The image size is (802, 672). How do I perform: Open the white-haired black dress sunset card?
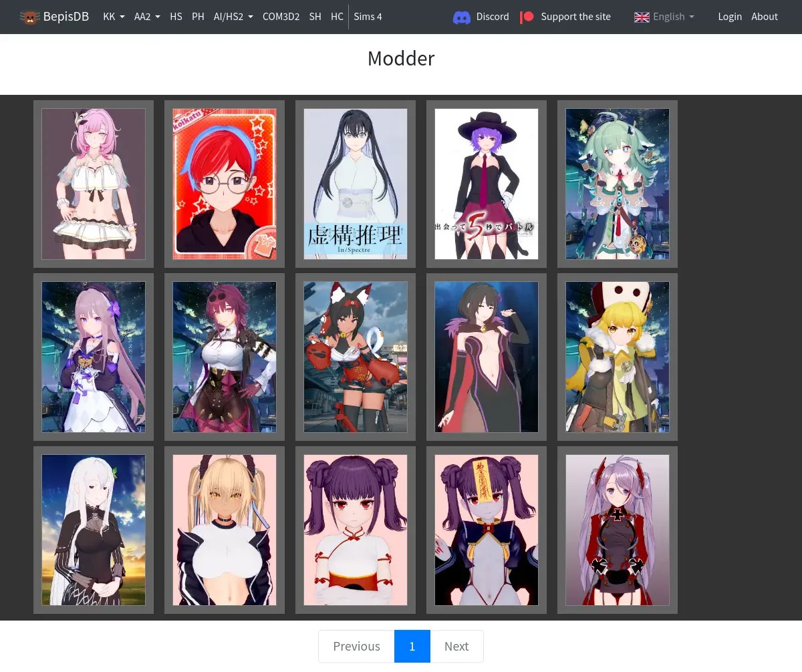[x=94, y=530]
